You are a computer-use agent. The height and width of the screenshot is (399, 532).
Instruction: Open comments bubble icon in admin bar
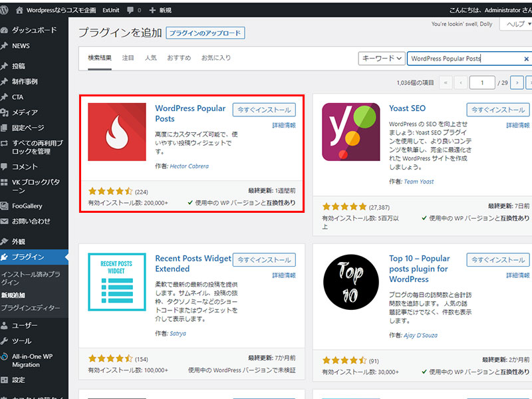[x=130, y=10]
